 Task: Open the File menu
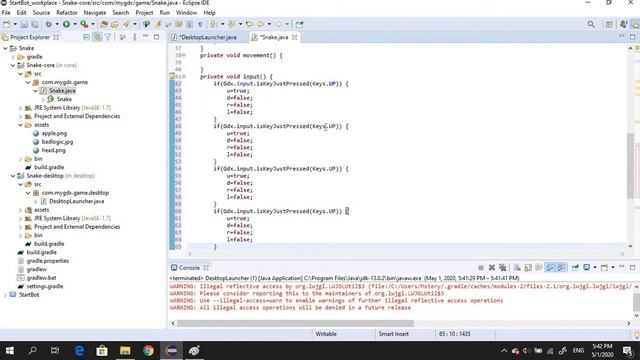click(6, 13)
